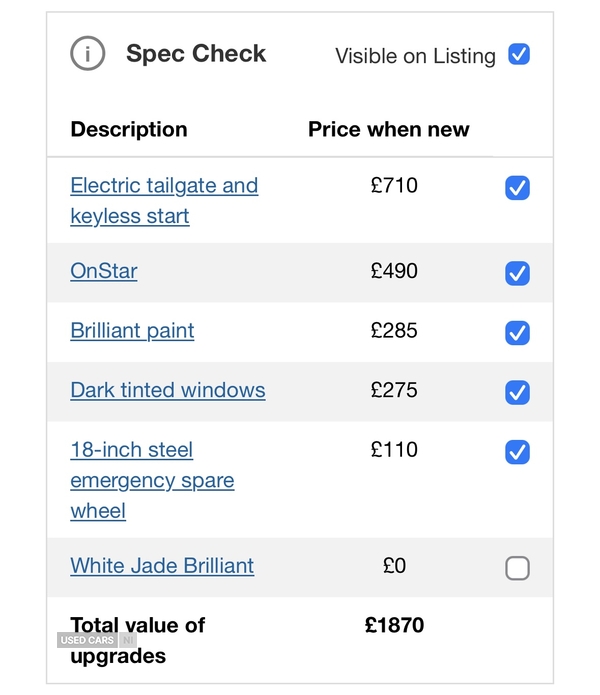Enable the White Jade Brilliant checkbox
This screenshot has width=600, height=695.
click(x=517, y=568)
